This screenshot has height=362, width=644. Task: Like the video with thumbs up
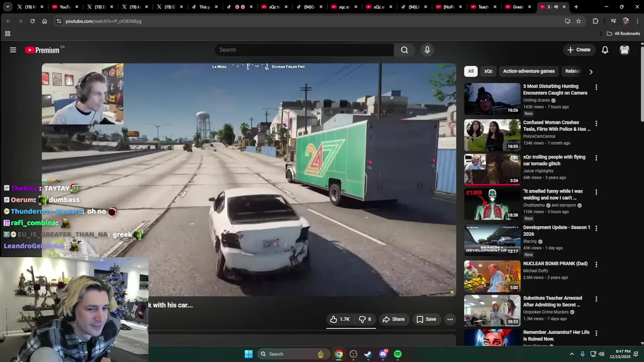click(x=340, y=319)
